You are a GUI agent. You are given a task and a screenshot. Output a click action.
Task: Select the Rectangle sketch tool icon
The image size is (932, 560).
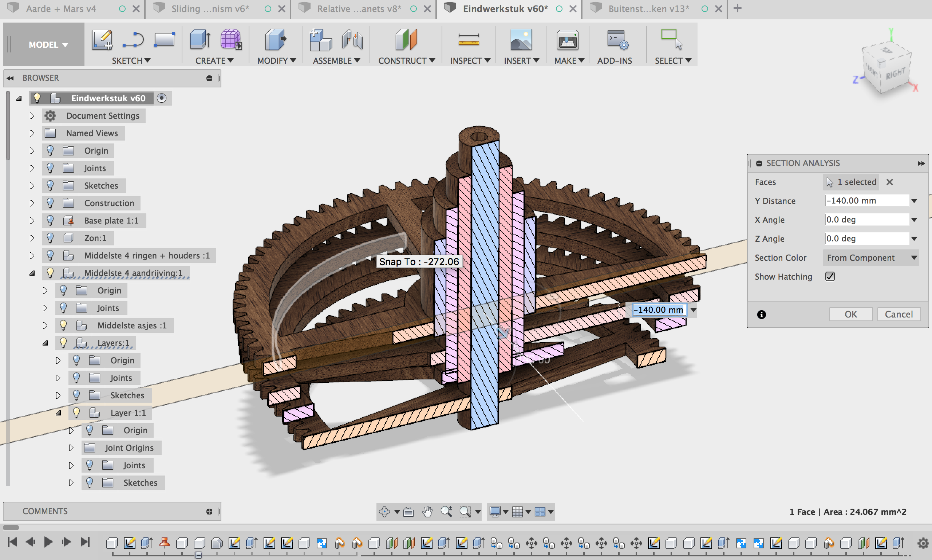165,40
